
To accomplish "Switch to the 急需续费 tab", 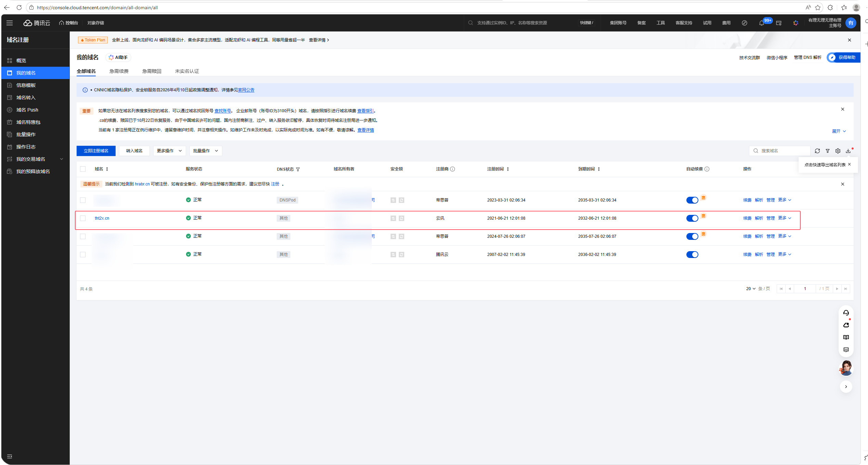I will [119, 71].
